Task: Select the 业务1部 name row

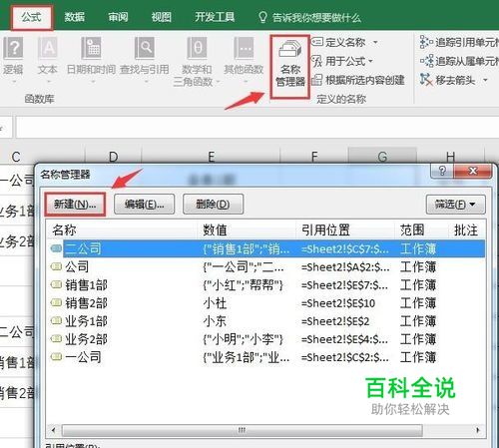Action: [x=266, y=321]
